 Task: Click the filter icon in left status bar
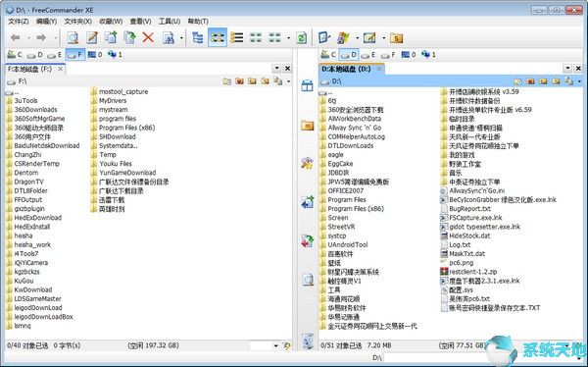(287, 345)
